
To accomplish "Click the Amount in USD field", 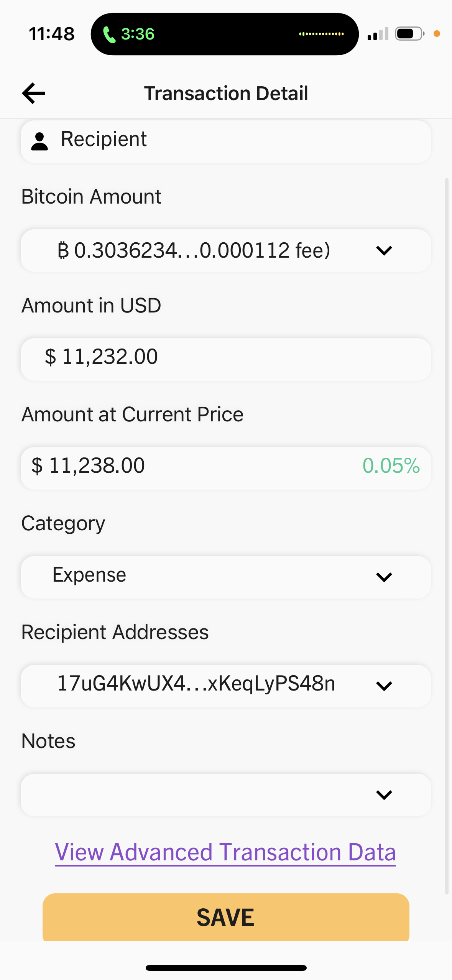I will 225,359.
